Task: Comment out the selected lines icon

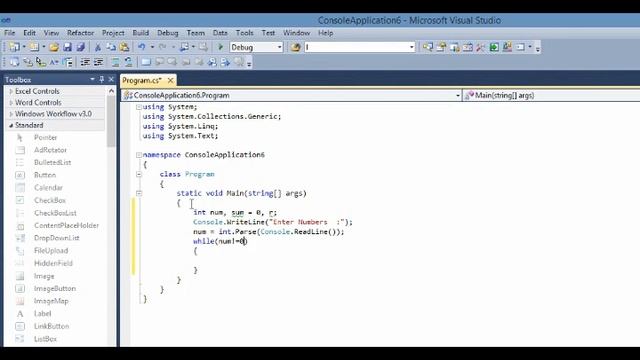Action: click(116, 62)
